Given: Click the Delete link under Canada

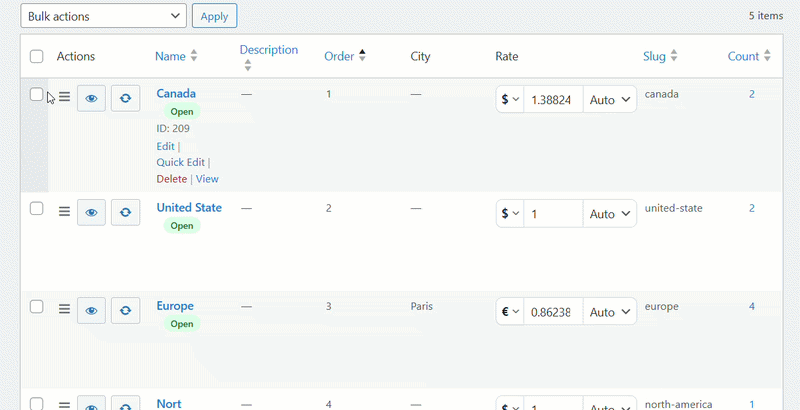Looking at the screenshot, I should pyautogui.click(x=171, y=179).
